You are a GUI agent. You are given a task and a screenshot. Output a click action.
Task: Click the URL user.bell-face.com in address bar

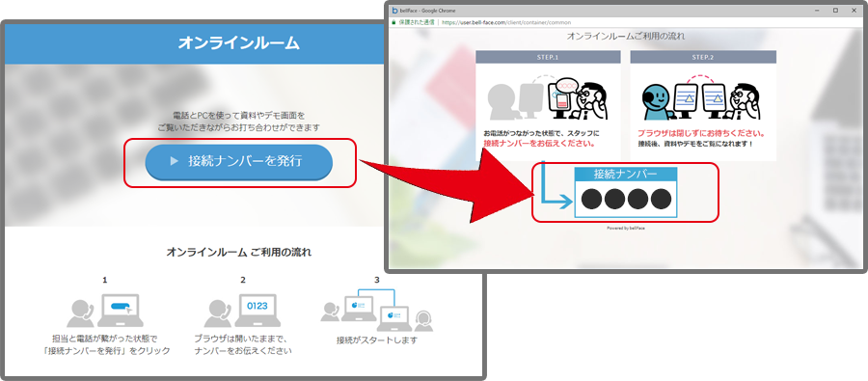coord(506,23)
